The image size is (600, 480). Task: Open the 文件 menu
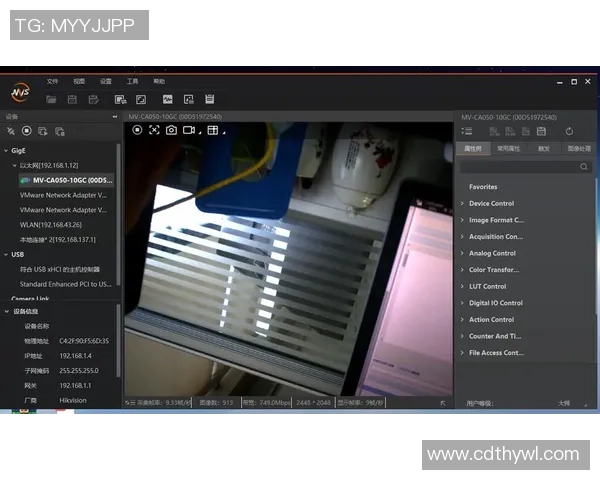tap(53, 81)
